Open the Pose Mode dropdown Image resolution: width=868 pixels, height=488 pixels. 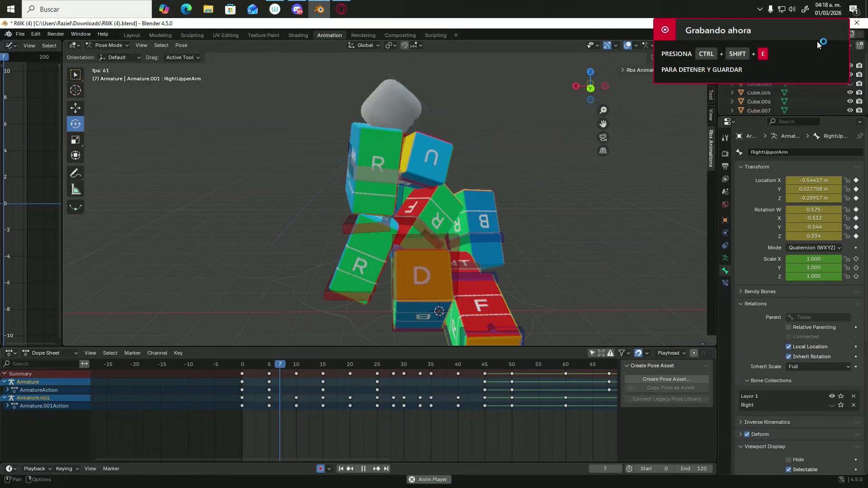pos(108,45)
